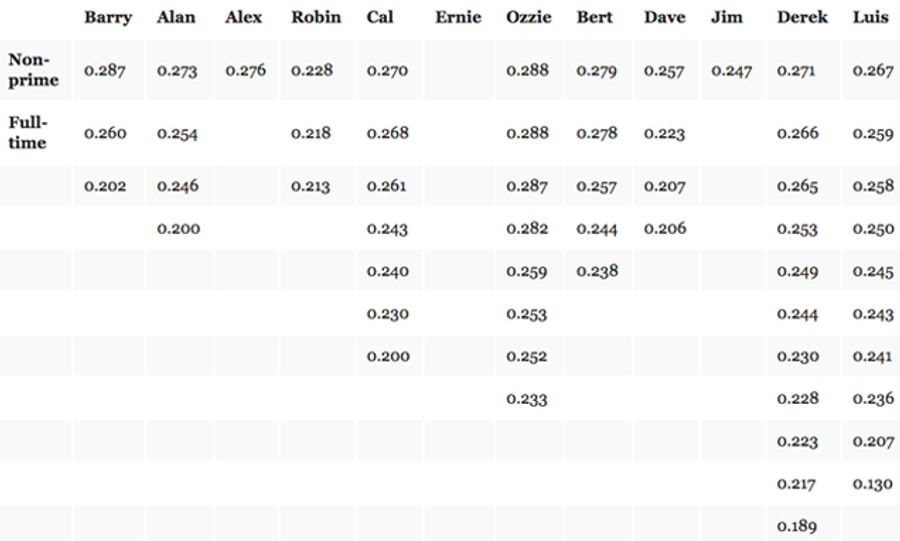The height and width of the screenshot is (541, 900).
Task: Click the Full-time row label
Action: point(28,133)
